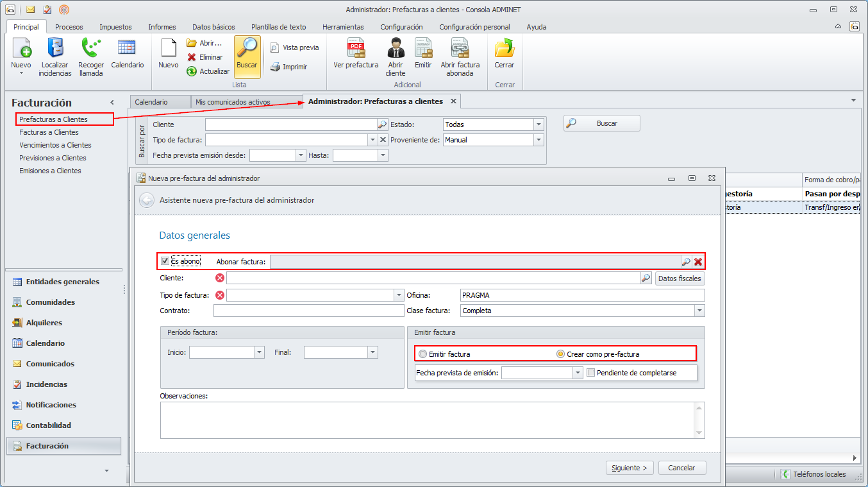This screenshot has width=868, height=487.
Task: Open Herramientas ribbon tab
Action: 343,27
